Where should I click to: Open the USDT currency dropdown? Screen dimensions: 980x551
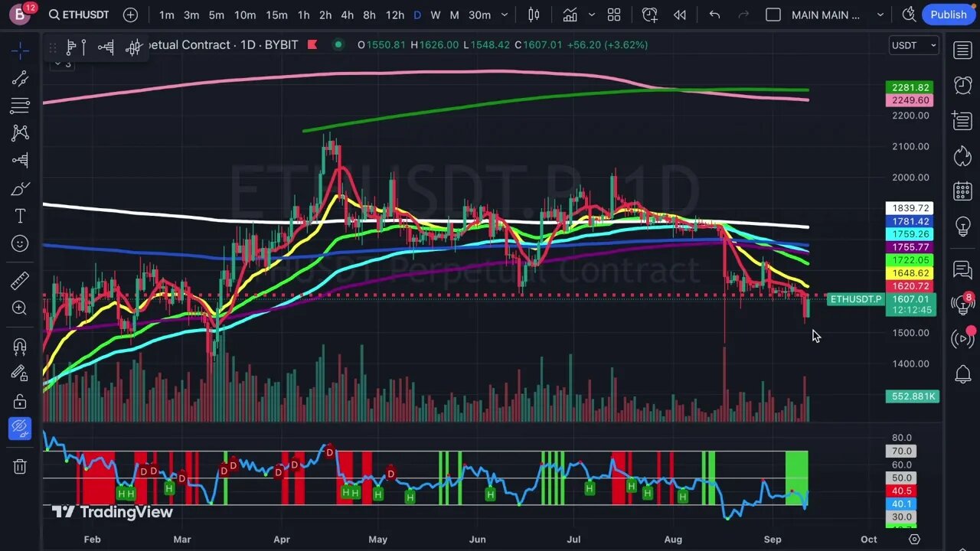pos(913,45)
